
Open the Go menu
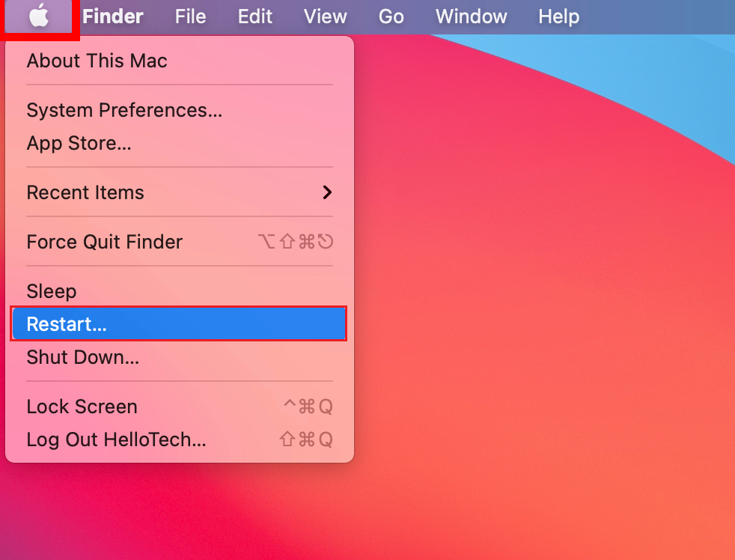(391, 16)
